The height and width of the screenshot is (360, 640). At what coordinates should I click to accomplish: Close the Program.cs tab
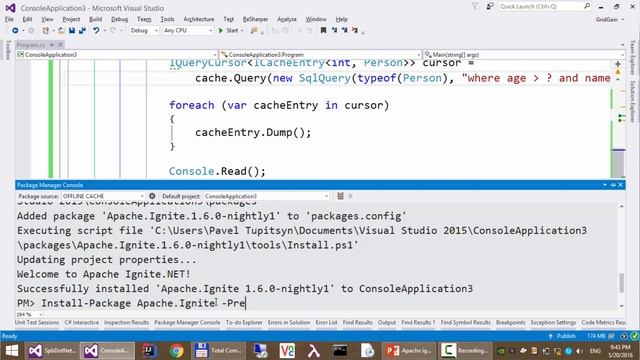click(x=60, y=44)
